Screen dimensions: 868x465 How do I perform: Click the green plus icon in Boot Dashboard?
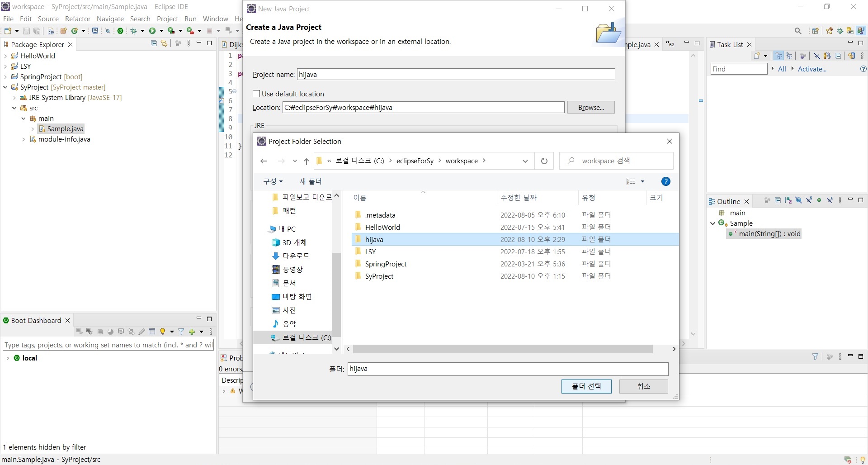pos(192,332)
